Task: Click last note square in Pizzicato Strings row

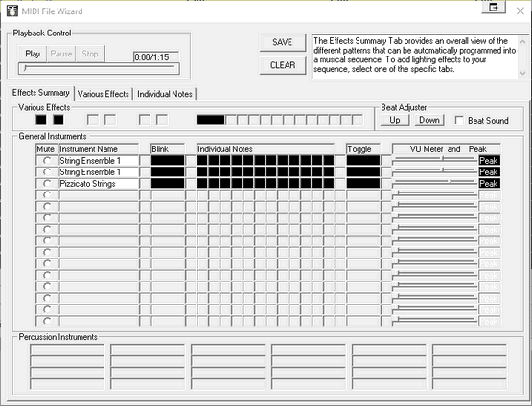Action: coord(329,183)
